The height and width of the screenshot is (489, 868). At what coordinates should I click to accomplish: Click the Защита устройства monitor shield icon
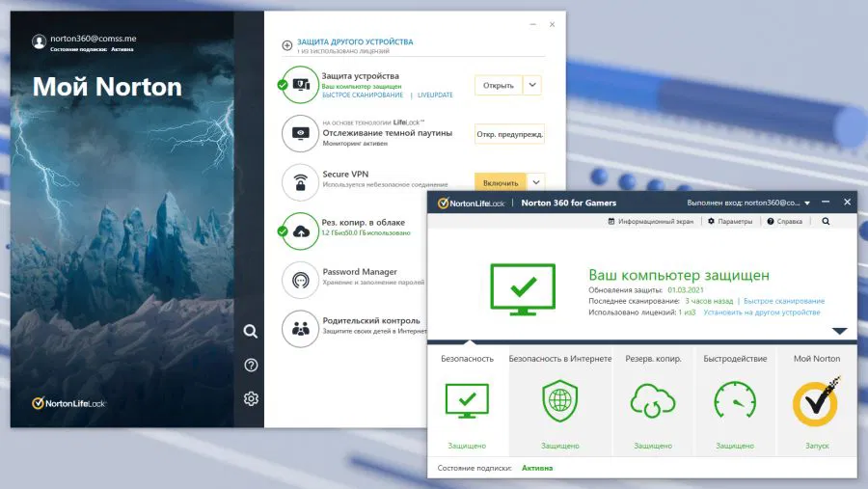[300, 85]
